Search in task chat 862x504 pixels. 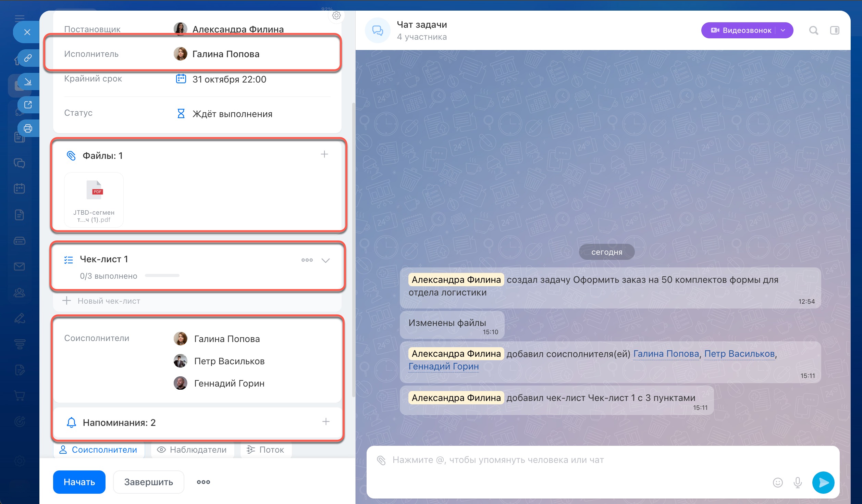click(814, 30)
